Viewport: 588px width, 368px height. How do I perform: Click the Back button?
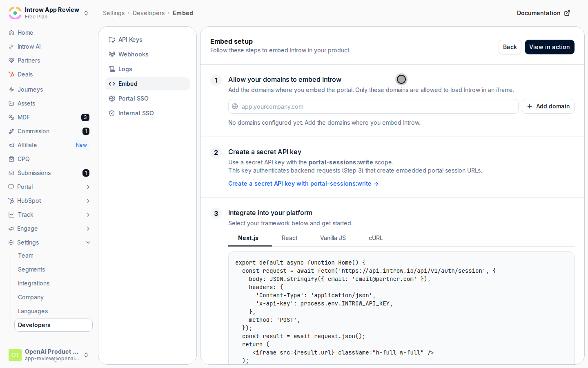pos(510,47)
